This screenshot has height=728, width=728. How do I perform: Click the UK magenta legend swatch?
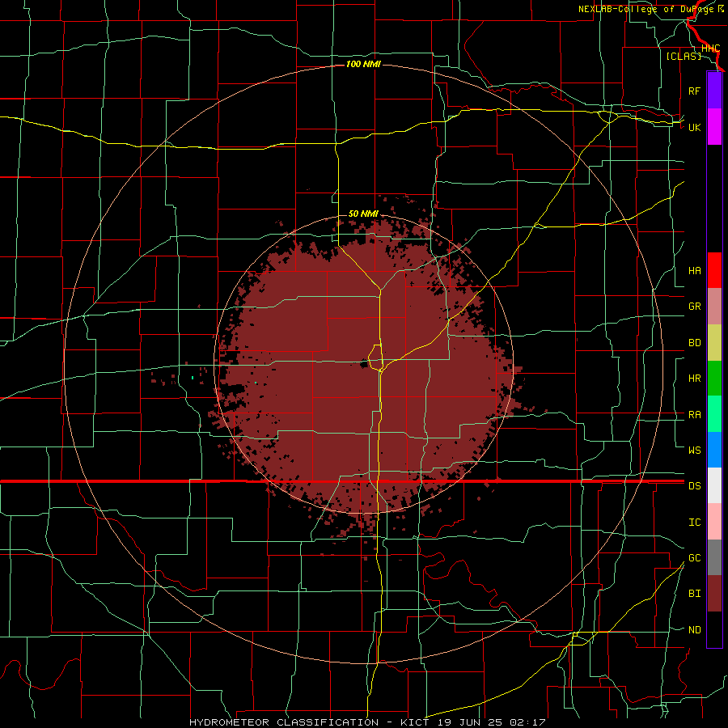click(x=714, y=127)
